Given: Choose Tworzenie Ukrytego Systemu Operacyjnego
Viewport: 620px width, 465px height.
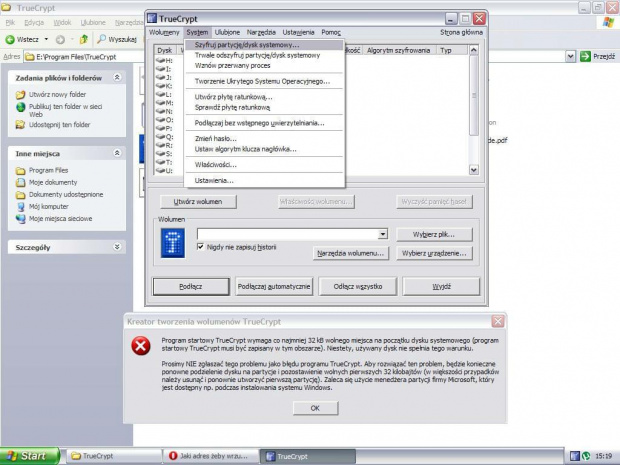Looking at the screenshot, I should coord(265,81).
